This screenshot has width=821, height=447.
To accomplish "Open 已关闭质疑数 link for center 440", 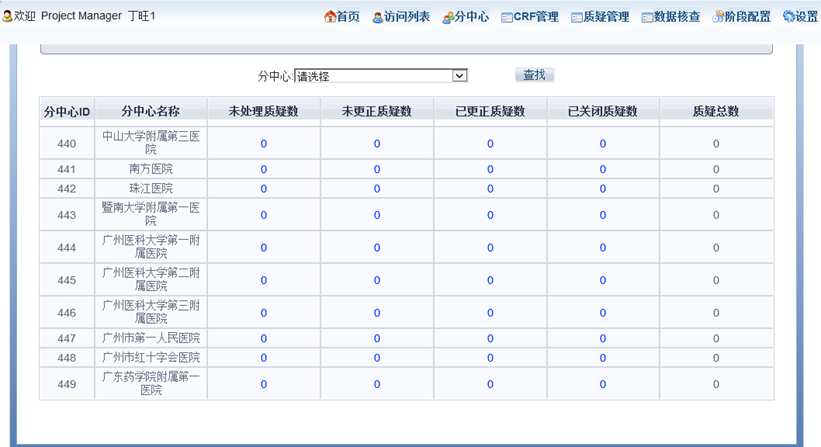I will click(x=603, y=143).
